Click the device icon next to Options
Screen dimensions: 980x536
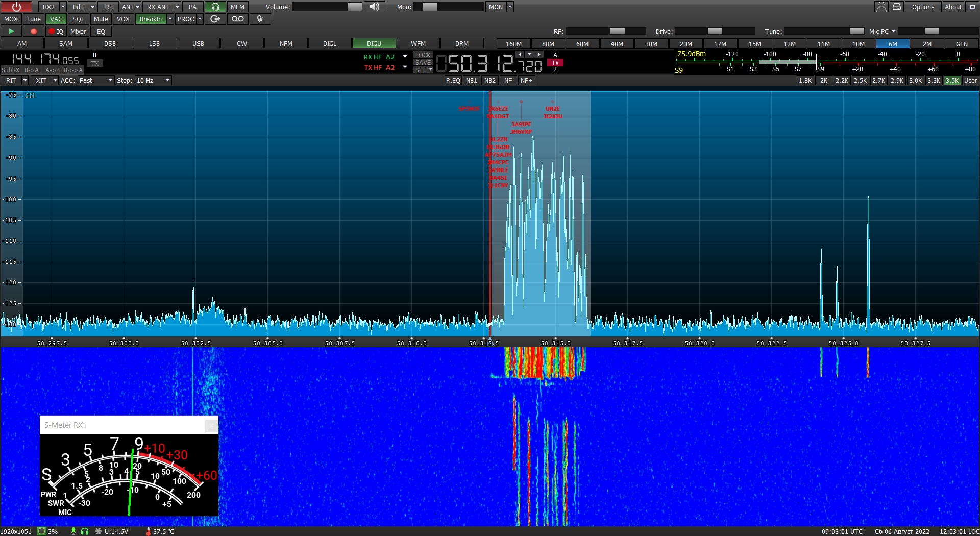897,7
